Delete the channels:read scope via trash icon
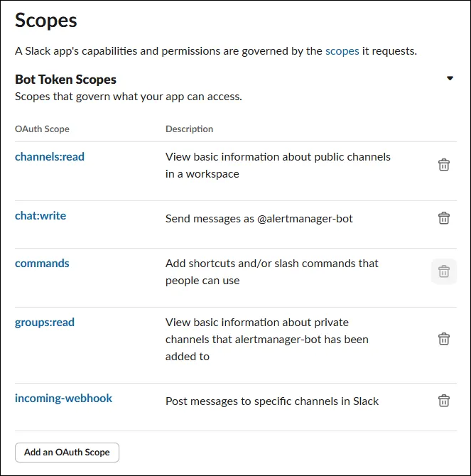471x476 pixels. pyautogui.click(x=443, y=165)
